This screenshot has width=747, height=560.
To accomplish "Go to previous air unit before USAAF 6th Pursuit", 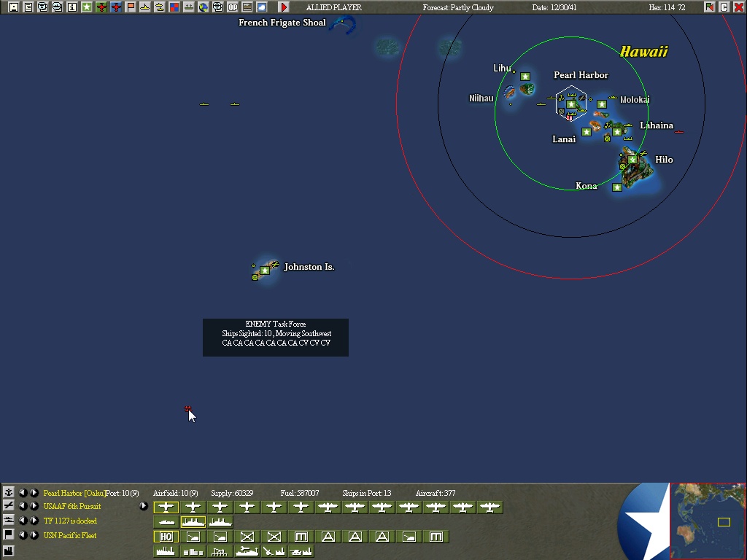I will tap(23, 506).
